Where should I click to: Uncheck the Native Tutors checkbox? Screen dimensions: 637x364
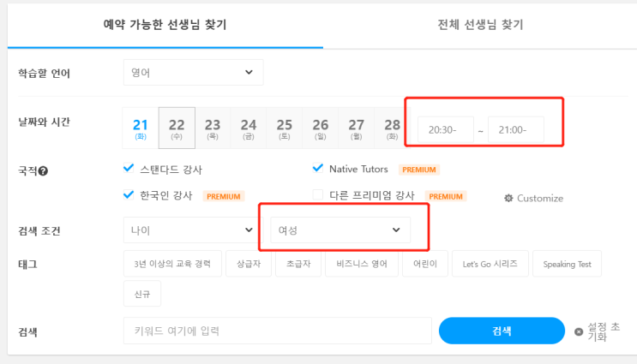pyautogui.click(x=318, y=169)
